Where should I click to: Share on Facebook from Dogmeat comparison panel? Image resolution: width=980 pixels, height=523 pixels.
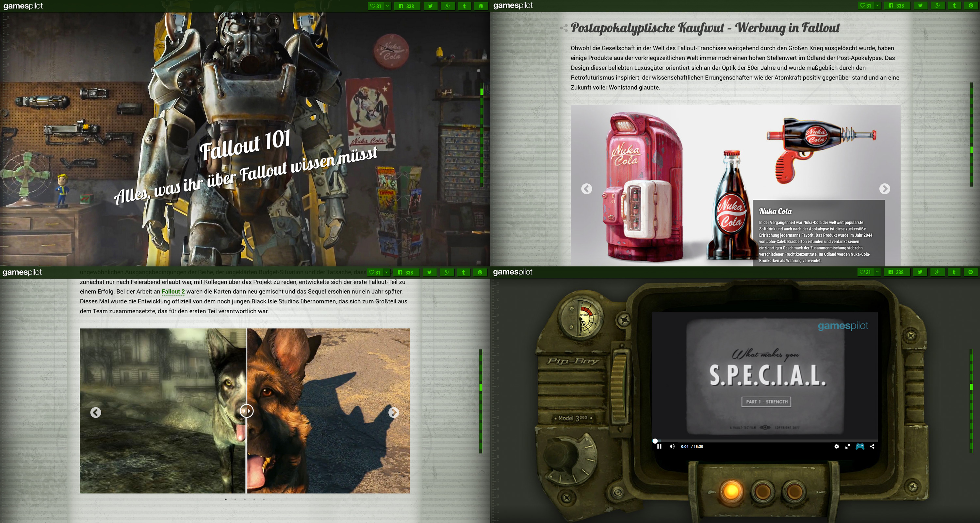406,272
